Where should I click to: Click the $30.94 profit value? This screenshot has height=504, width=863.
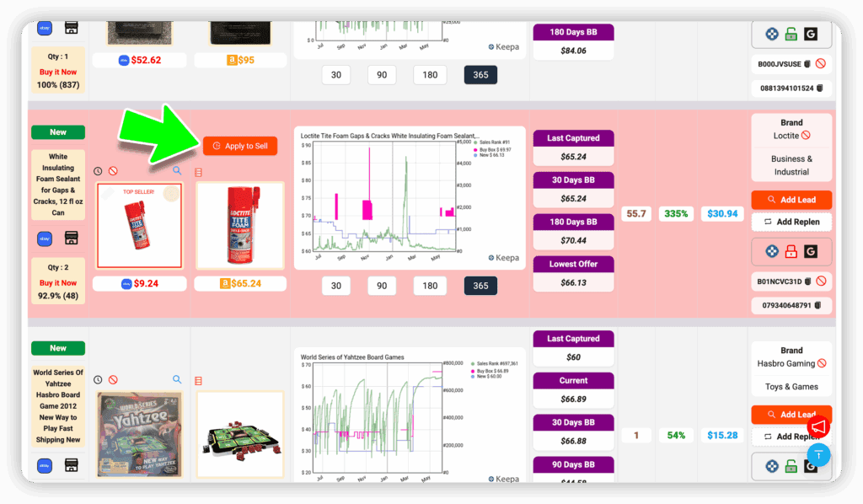(x=722, y=213)
